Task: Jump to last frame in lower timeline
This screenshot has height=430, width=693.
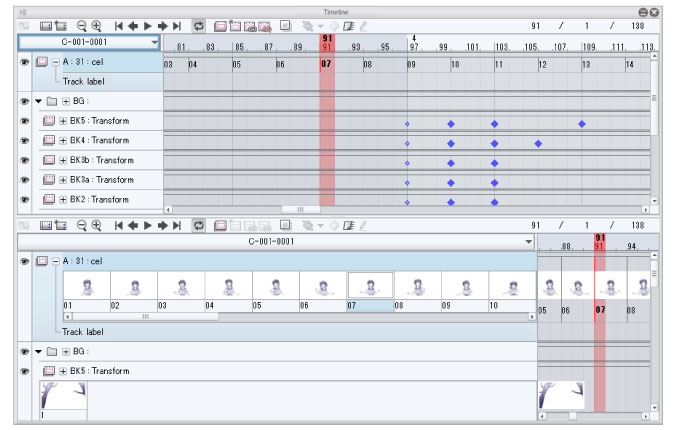Action: (176, 226)
